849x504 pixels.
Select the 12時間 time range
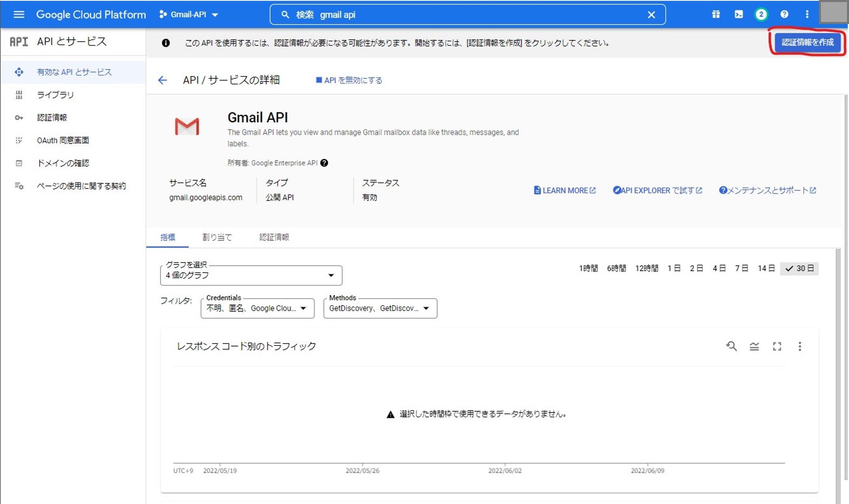tap(646, 268)
